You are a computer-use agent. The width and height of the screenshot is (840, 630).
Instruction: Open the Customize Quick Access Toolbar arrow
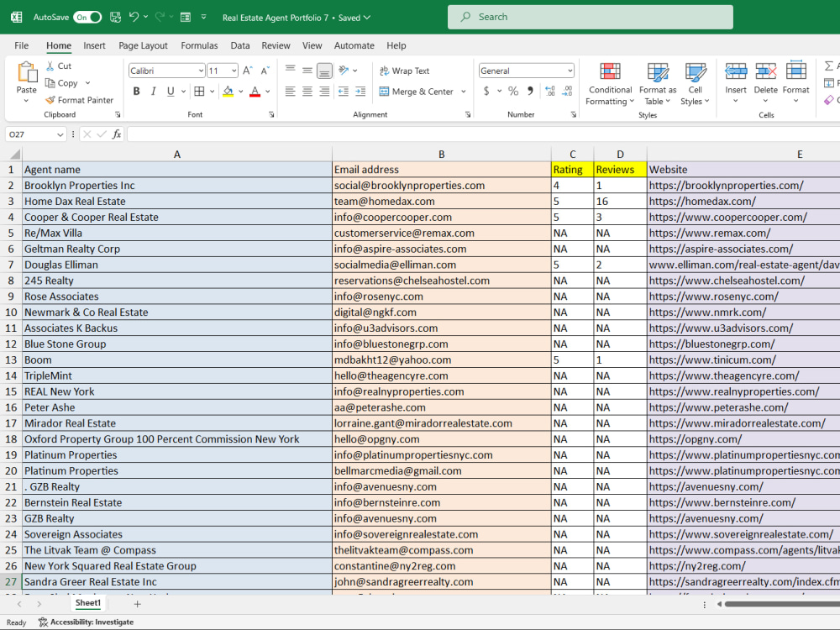click(203, 17)
